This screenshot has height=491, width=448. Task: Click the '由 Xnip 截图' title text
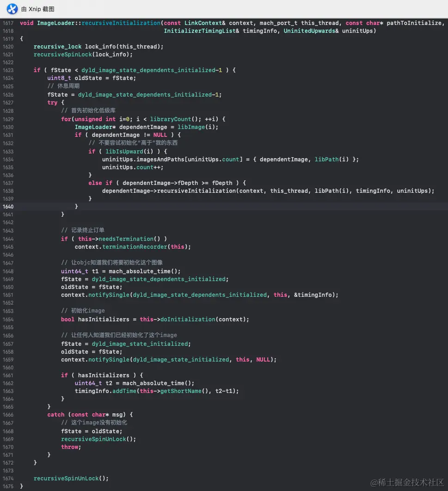pos(37,9)
